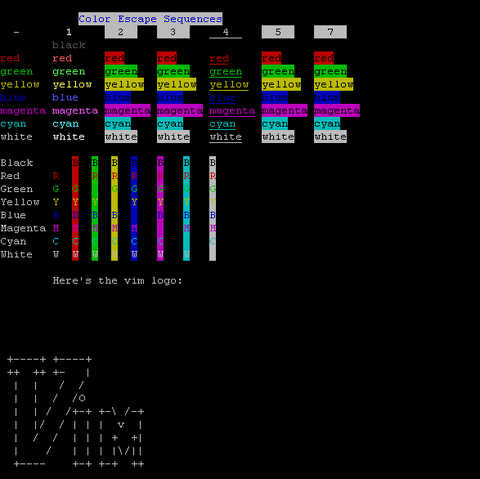Click 'red' in the column 2 list
Screen dimensions: 480x479
tap(114, 58)
